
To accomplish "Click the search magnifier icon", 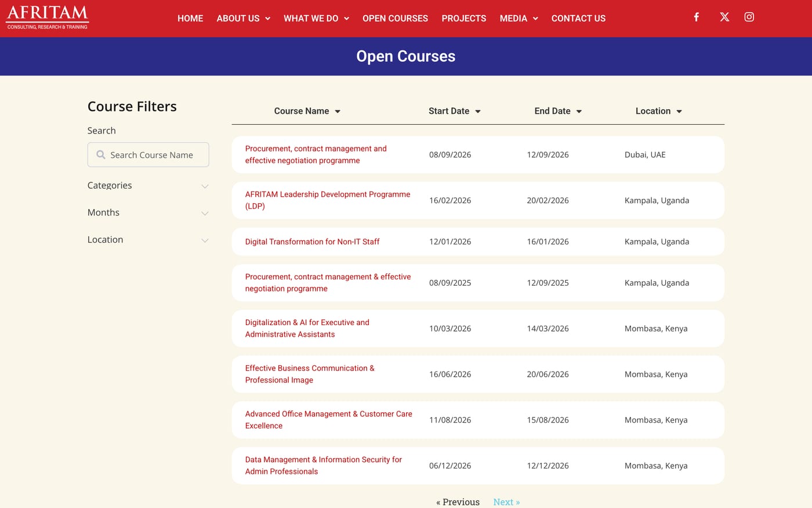I will [101, 154].
